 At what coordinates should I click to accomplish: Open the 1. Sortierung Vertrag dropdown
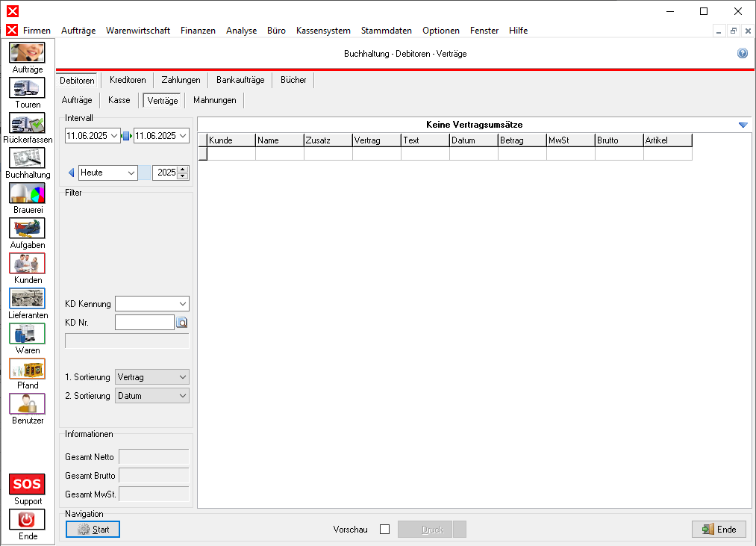(183, 377)
